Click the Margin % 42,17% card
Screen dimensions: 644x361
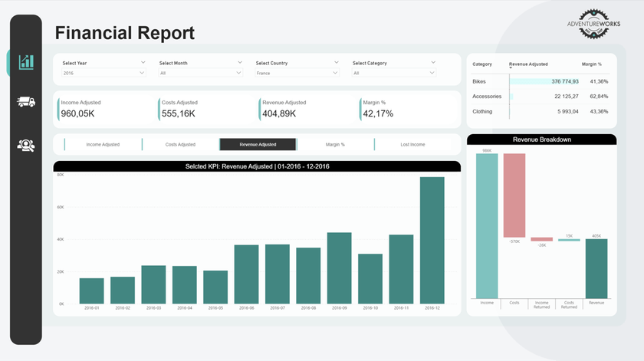coord(406,110)
